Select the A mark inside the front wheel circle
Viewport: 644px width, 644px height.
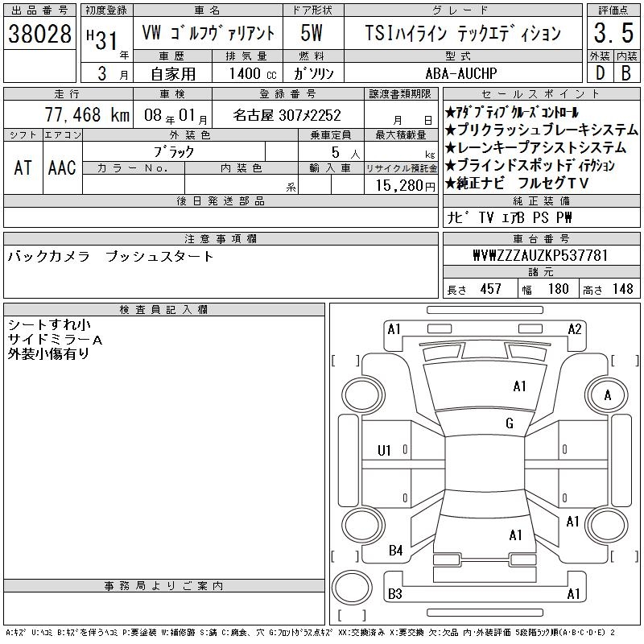pyautogui.click(x=608, y=395)
